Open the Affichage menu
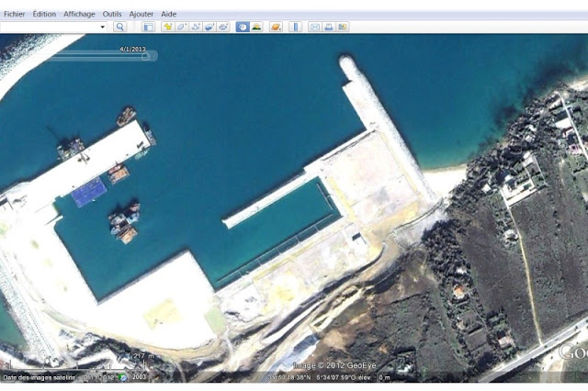This screenshot has height=391, width=588. tap(77, 15)
